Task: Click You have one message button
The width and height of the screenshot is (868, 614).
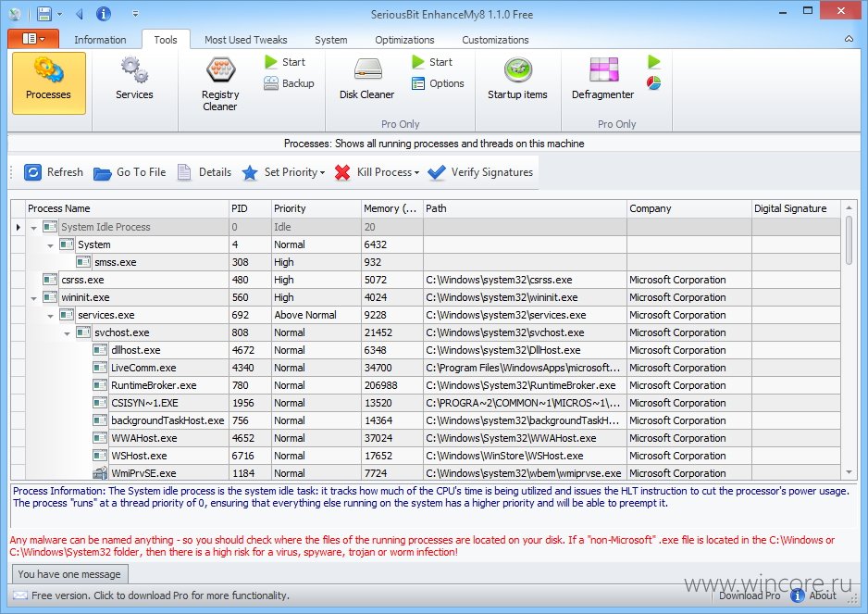Action: [x=69, y=574]
